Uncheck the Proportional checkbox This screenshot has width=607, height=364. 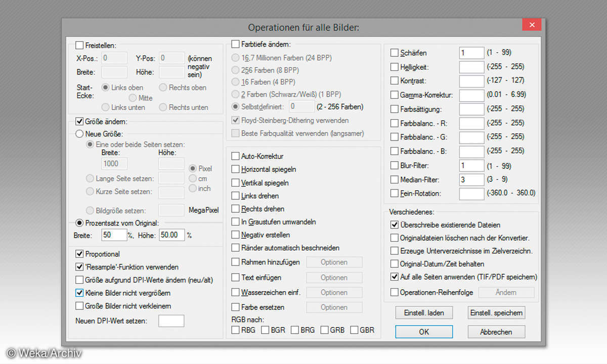point(79,254)
